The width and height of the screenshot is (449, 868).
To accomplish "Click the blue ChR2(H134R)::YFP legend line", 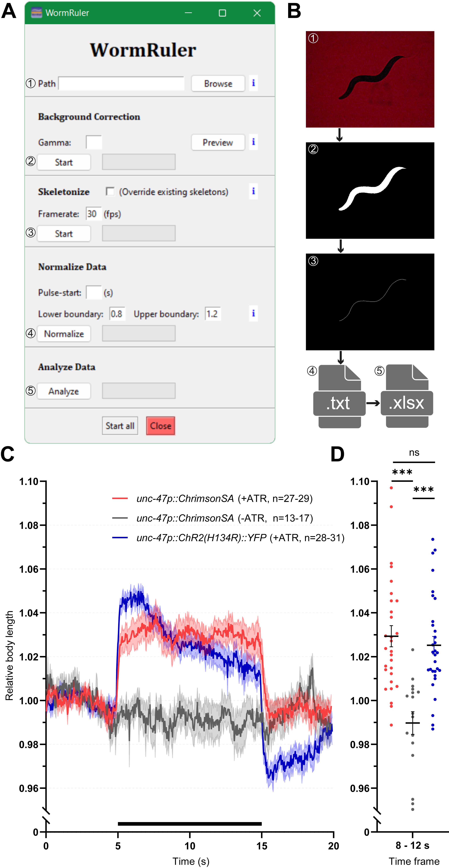I will (x=120, y=537).
